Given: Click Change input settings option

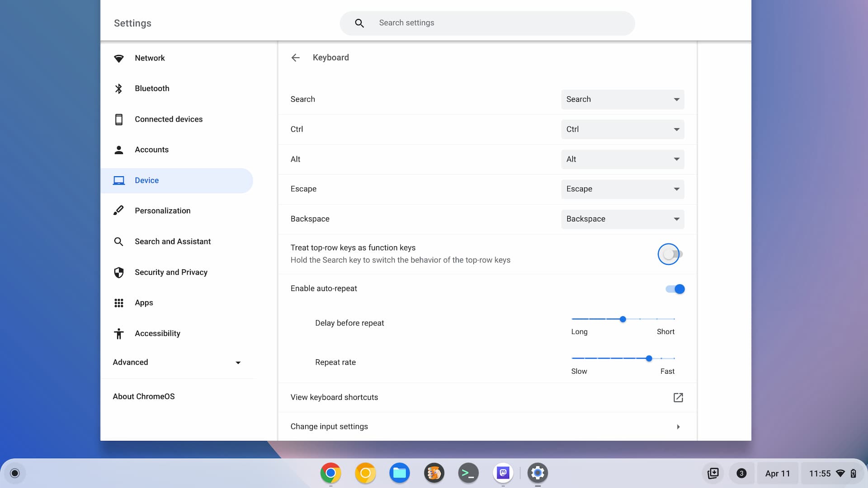Looking at the screenshot, I should pyautogui.click(x=486, y=427).
